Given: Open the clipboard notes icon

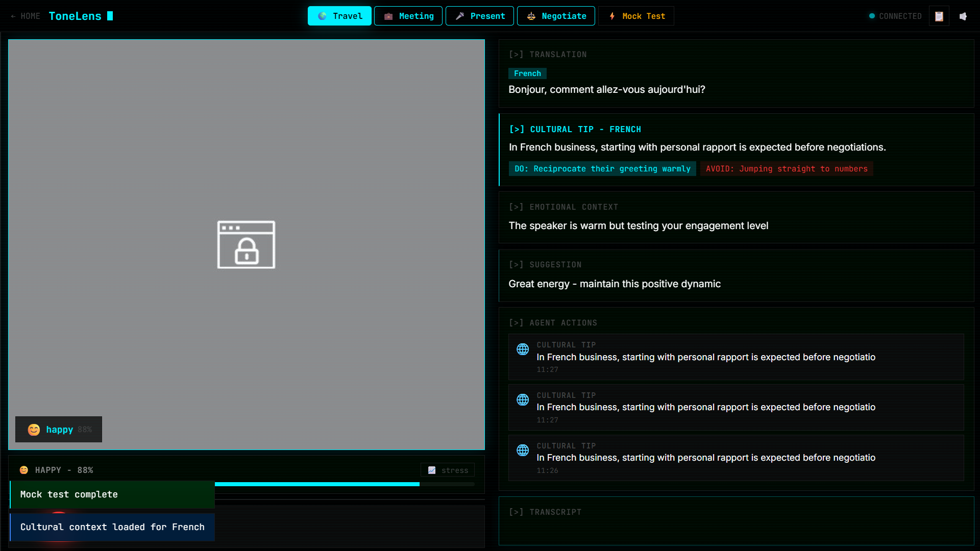Looking at the screenshot, I should click(x=939, y=16).
